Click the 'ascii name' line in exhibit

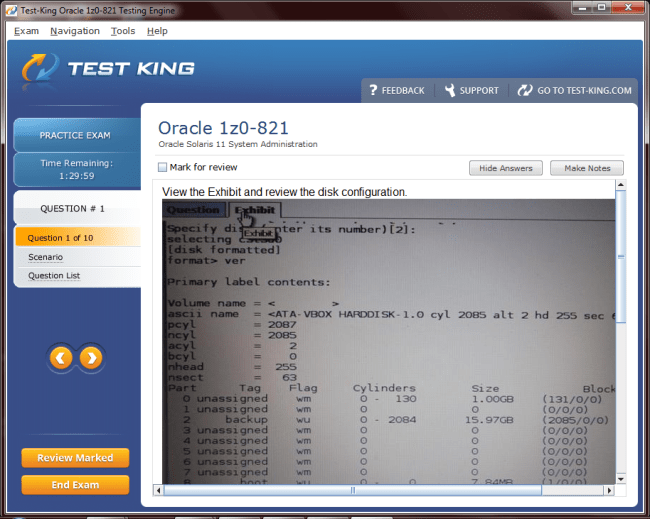391,315
